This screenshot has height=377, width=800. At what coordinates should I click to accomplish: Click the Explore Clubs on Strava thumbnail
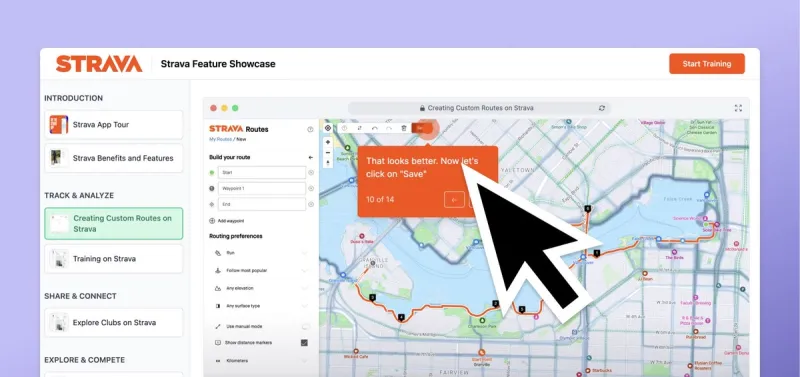59,322
